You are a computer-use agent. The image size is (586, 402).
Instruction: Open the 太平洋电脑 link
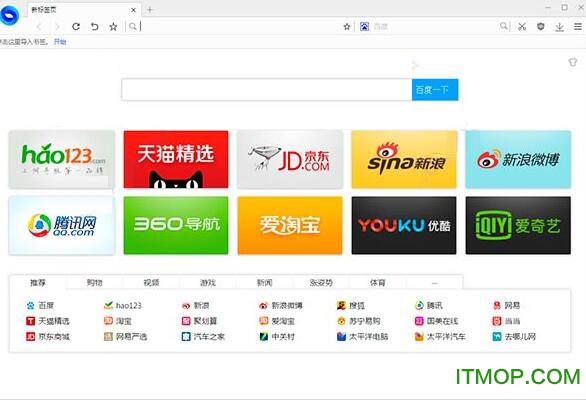click(x=363, y=337)
